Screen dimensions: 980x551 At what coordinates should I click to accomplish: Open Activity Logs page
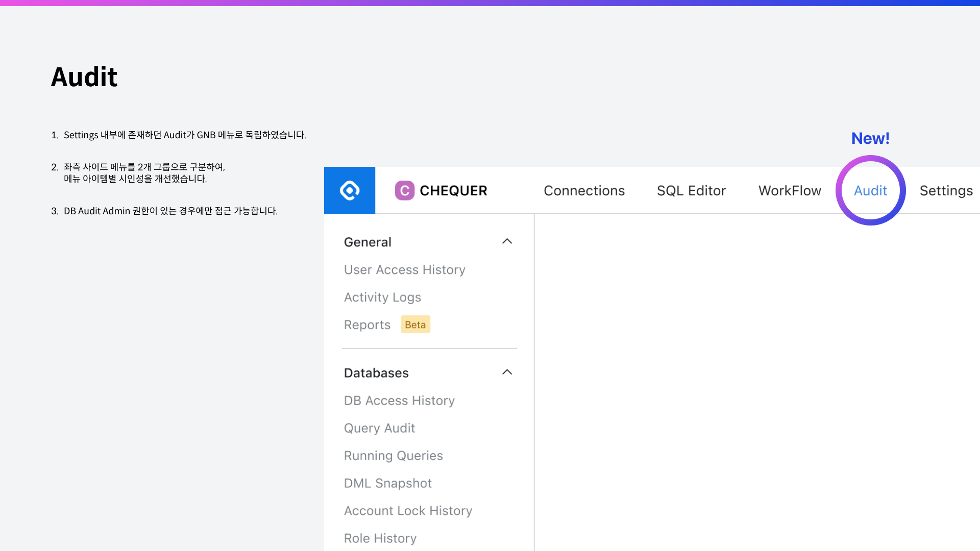(382, 297)
